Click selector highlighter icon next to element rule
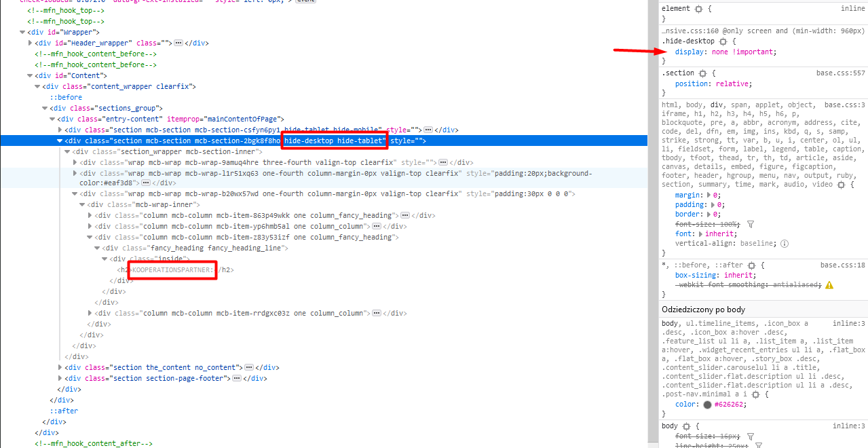This screenshot has height=448, width=868. [698, 9]
